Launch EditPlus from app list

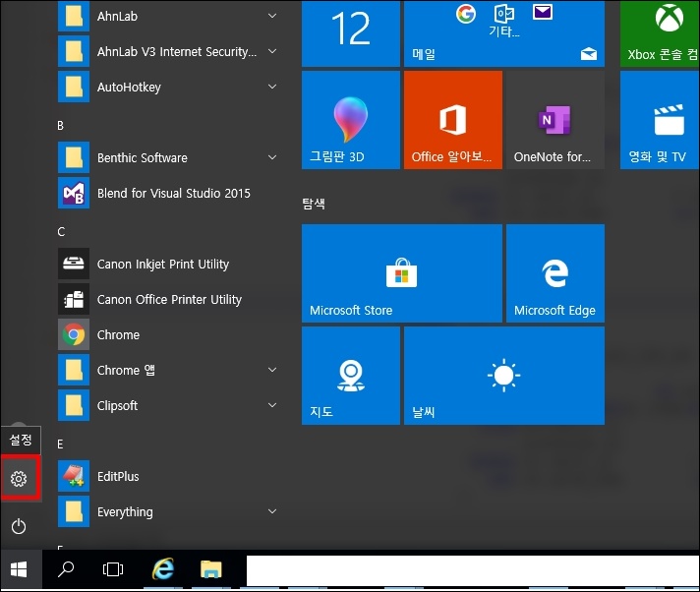click(x=170, y=476)
